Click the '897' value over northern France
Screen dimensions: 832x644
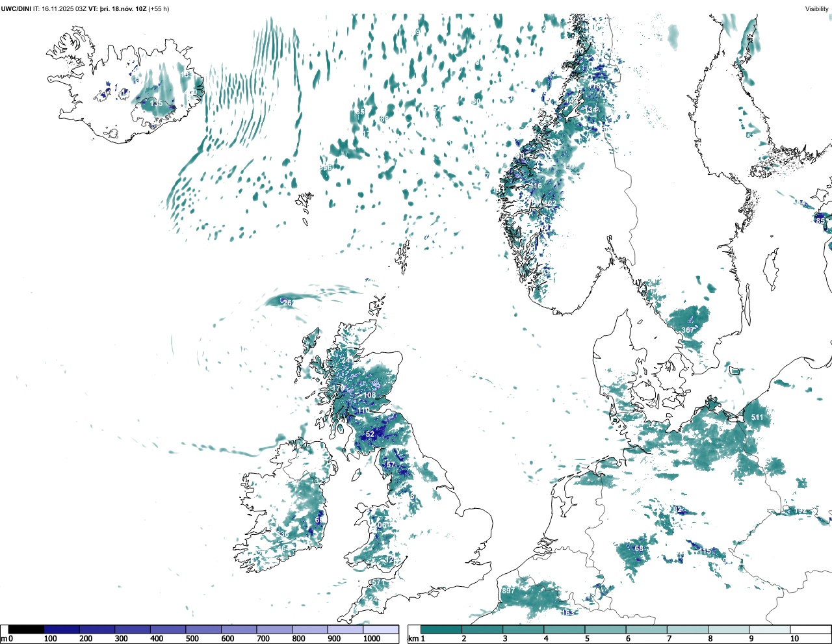coord(508,590)
